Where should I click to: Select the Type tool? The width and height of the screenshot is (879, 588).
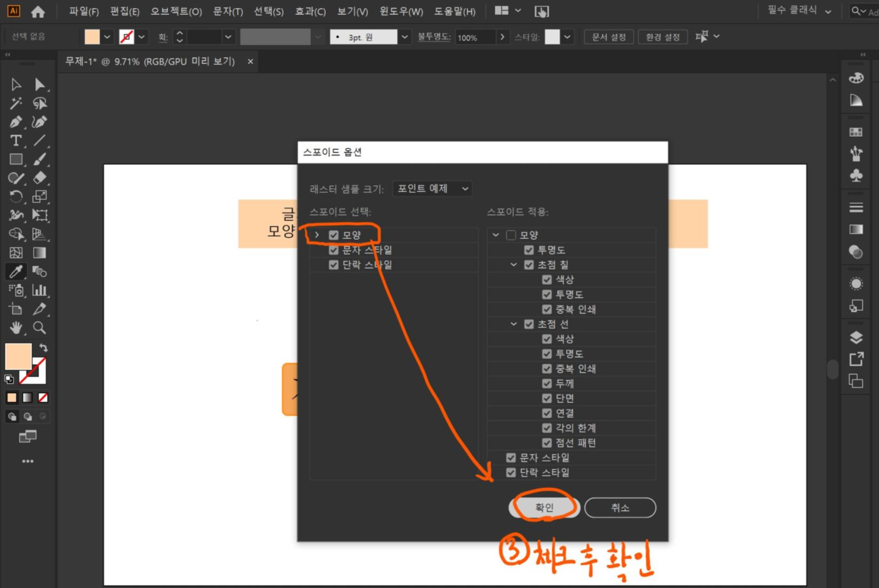(16, 140)
